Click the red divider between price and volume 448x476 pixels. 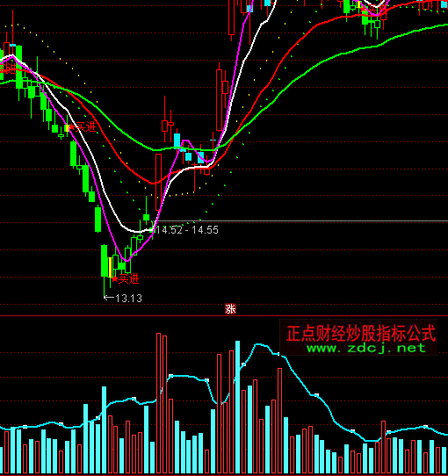[224, 316]
